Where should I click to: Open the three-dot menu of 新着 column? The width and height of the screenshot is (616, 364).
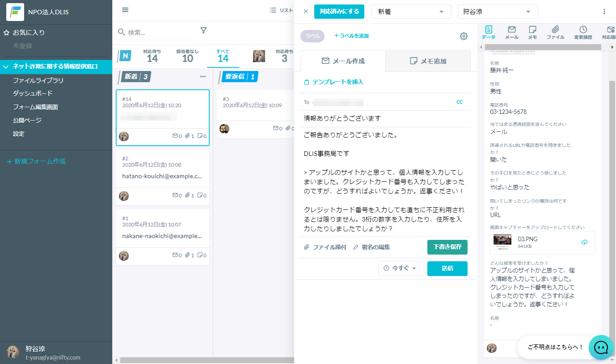[x=203, y=77]
